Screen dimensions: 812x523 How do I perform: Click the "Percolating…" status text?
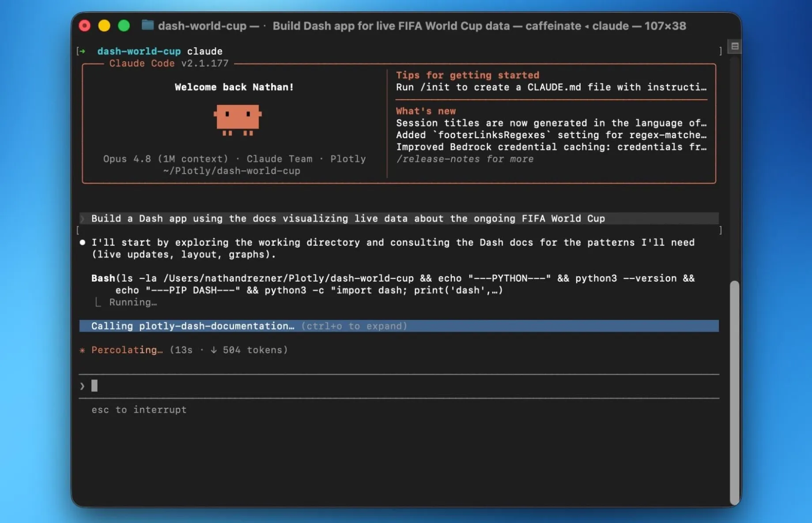click(x=127, y=350)
